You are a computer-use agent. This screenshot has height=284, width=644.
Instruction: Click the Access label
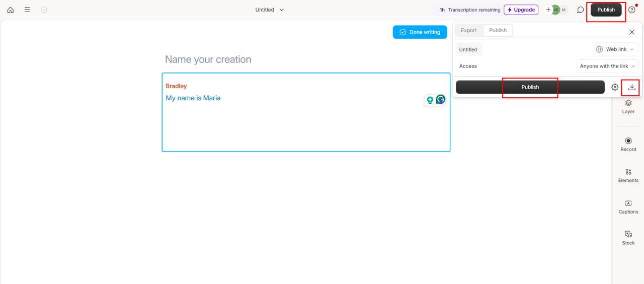coord(468,66)
